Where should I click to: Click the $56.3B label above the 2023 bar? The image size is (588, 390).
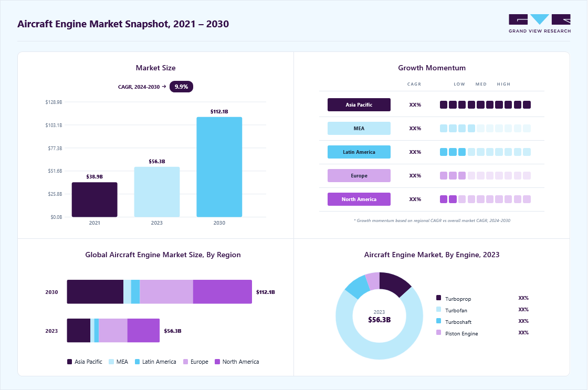[157, 161]
